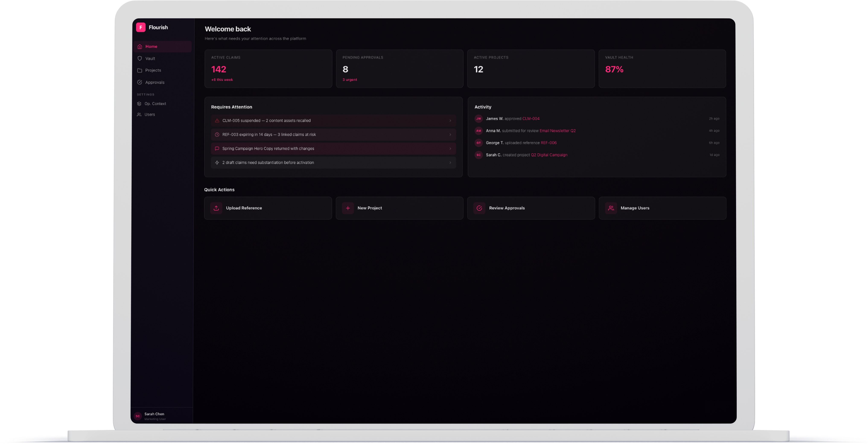The image size is (868, 444).
Task: Click the Vault shield icon
Action: pos(140,58)
